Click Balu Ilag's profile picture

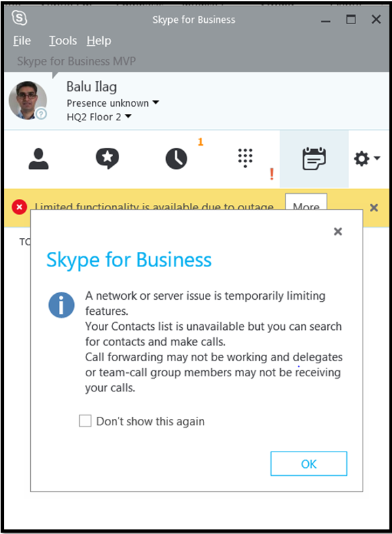coord(27,100)
